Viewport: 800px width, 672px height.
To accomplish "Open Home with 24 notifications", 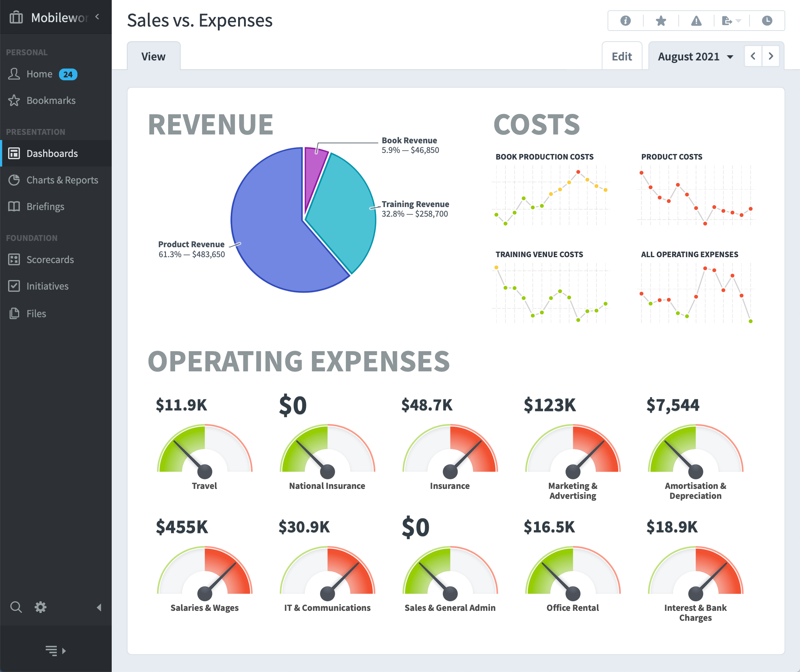I will click(40, 74).
